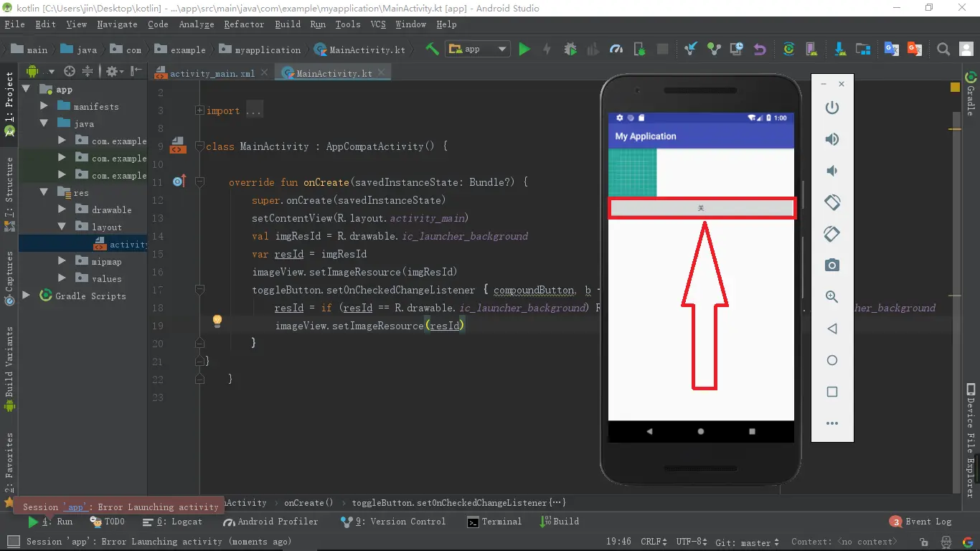Expand the folded import block
980x551 pixels.
199,110
